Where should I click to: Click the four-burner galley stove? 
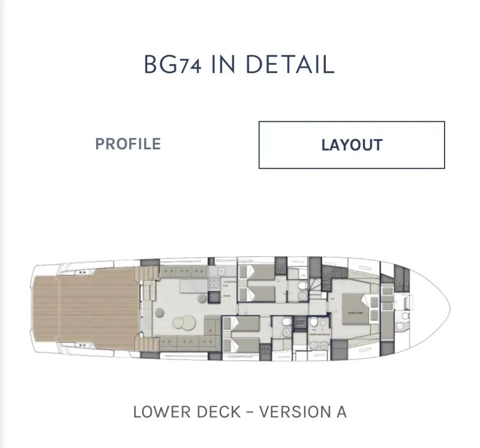[214, 284]
